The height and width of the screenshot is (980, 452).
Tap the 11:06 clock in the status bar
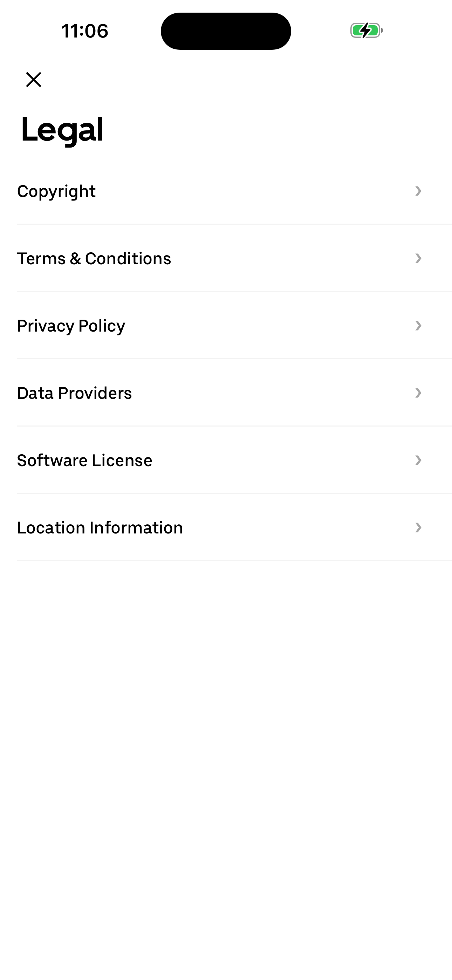click(x=85, y=31)
